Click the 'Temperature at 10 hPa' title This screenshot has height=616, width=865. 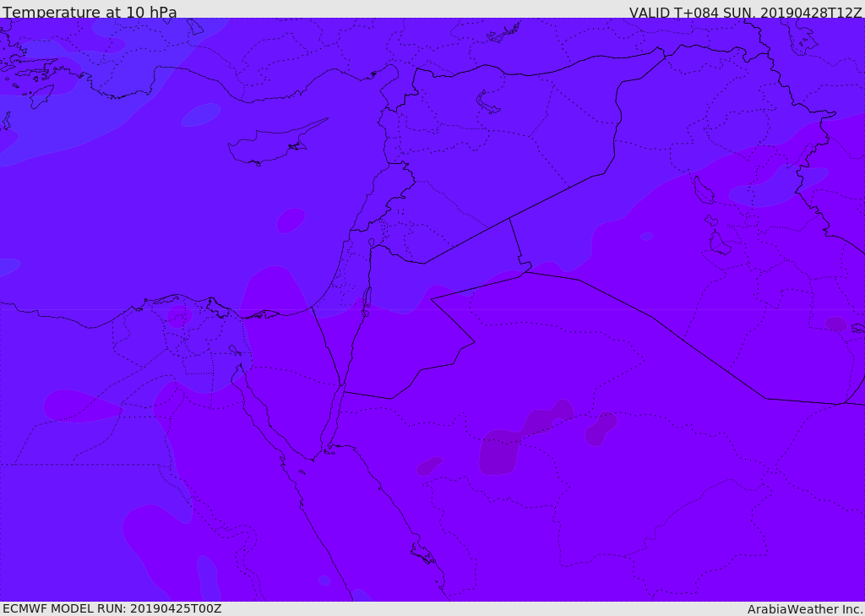(x=90, y=12)
